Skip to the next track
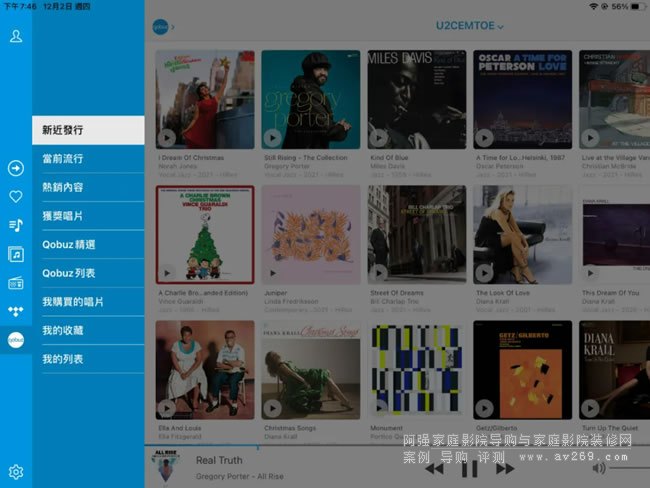The image size is (650, 488). click(505, 469)
